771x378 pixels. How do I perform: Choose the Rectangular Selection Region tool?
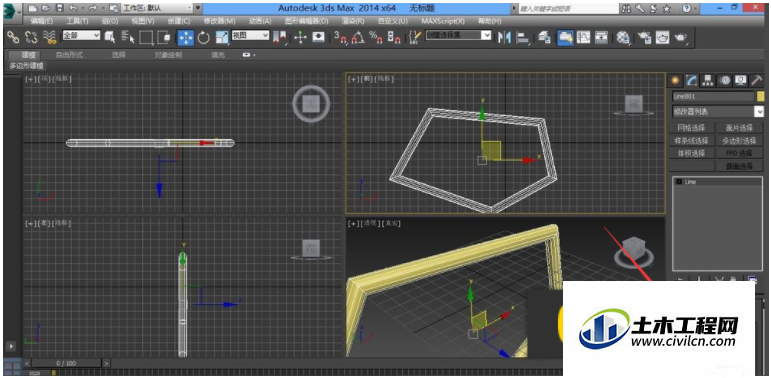146,37
